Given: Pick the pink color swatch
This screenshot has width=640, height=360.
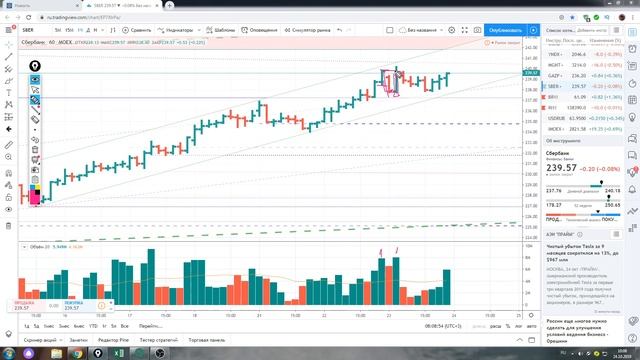Looking at the screenshot, I should pyautogui.click(x=34, y=197).
